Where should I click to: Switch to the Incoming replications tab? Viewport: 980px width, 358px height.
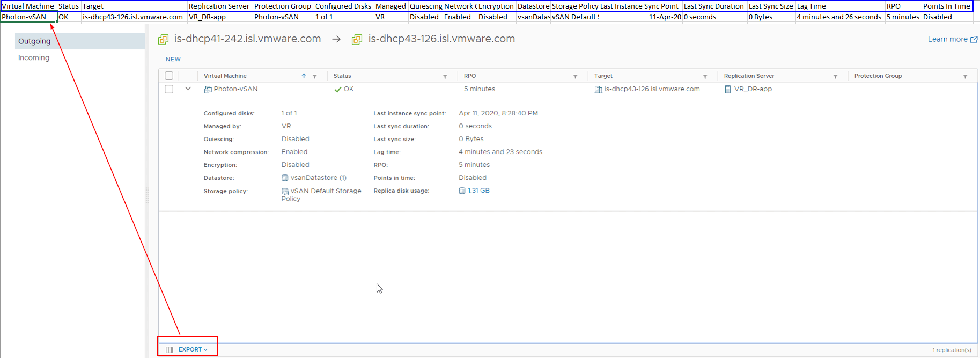tap(34, 58)
